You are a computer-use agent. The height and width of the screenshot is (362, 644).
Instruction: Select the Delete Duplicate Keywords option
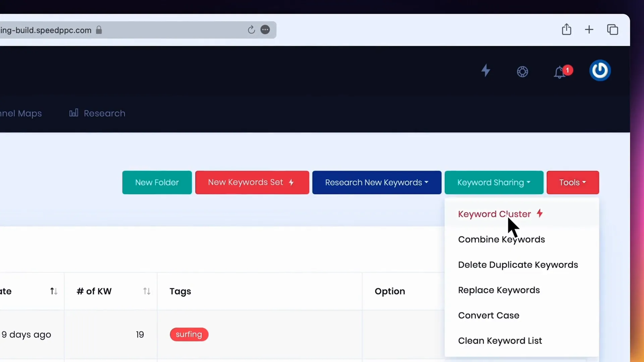click(x=518, y=264)
